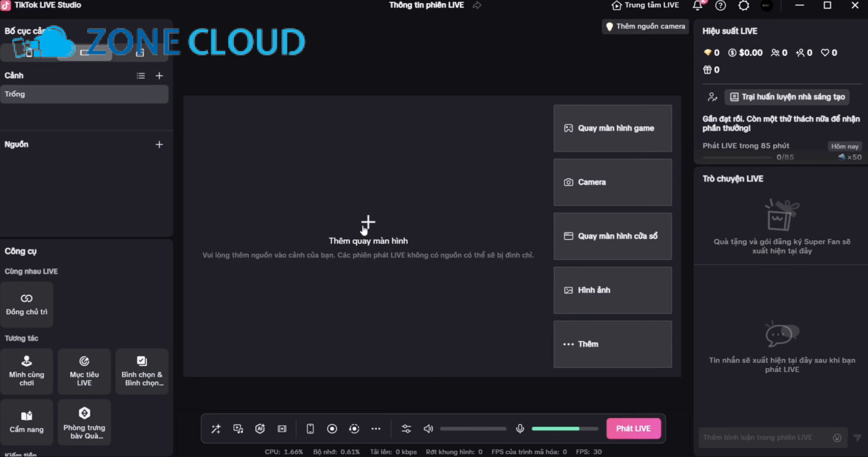Open Trại huấn luyện nhà sáng tạo

(x=787, y=97)
